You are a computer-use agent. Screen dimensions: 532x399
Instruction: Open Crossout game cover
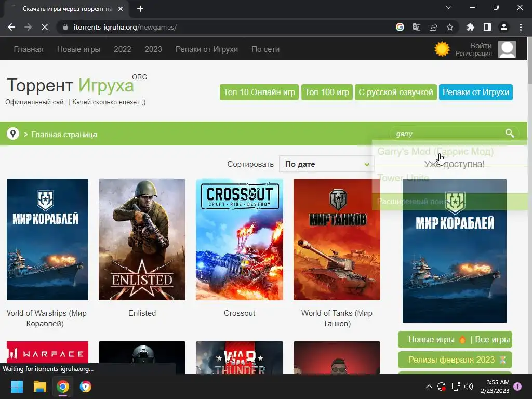[x=240, y=239]
